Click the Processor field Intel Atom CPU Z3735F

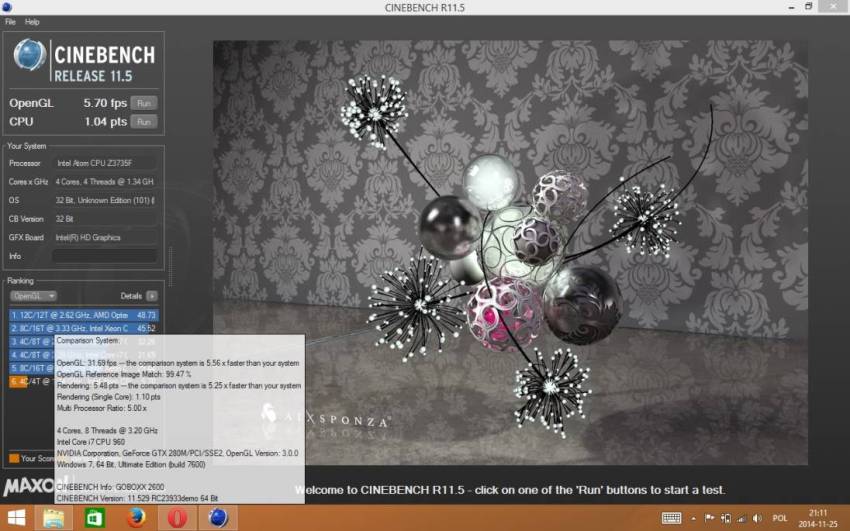click(105, 163)
